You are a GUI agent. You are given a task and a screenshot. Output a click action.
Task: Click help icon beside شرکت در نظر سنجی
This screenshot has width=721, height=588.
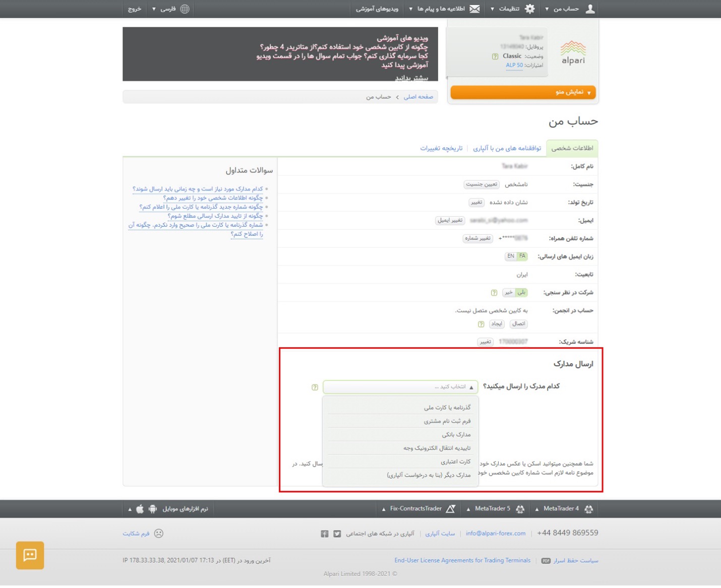click(x=494, y=293)
